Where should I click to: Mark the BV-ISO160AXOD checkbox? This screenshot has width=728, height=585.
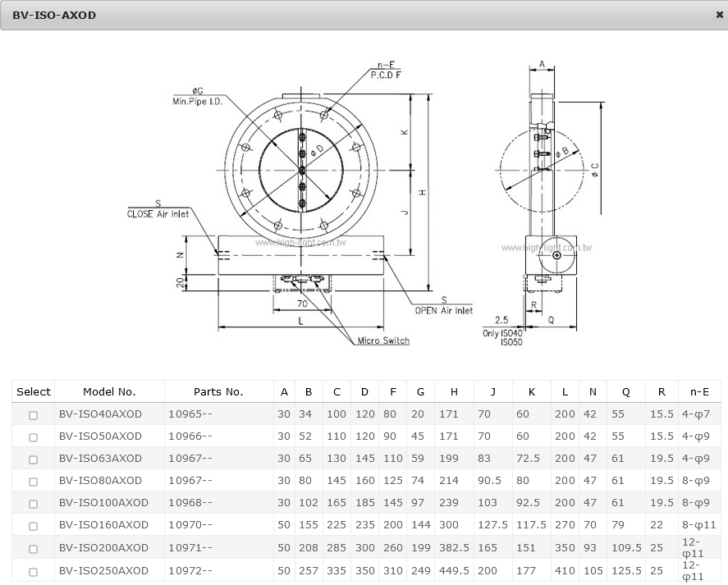(x=33, y=526)
